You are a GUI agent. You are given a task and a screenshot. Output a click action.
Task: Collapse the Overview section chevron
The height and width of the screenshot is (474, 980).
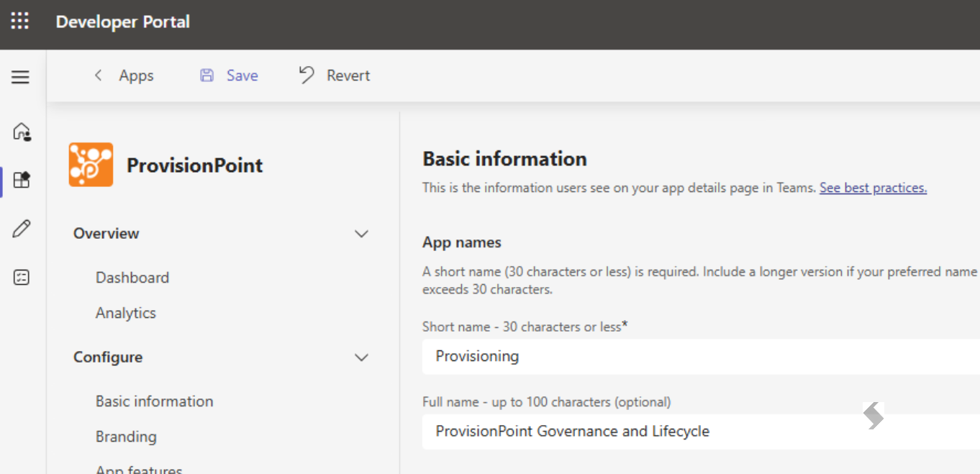(362, 234)
